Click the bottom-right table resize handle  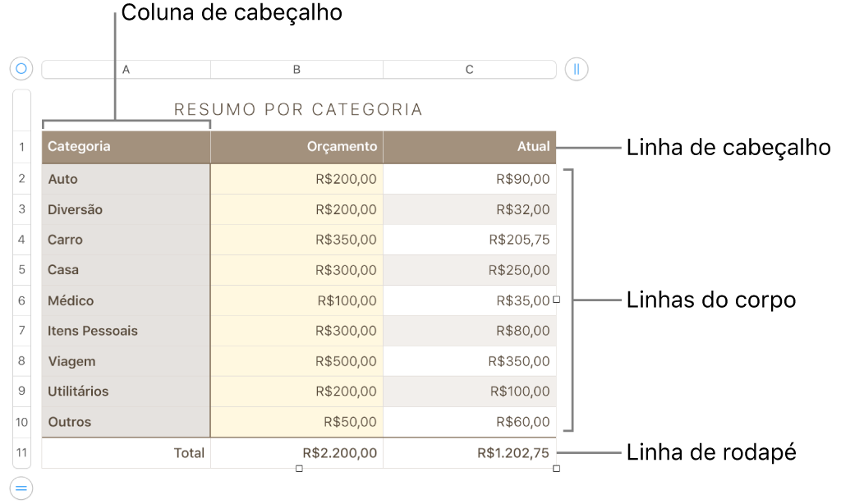(x=556, y=467)
